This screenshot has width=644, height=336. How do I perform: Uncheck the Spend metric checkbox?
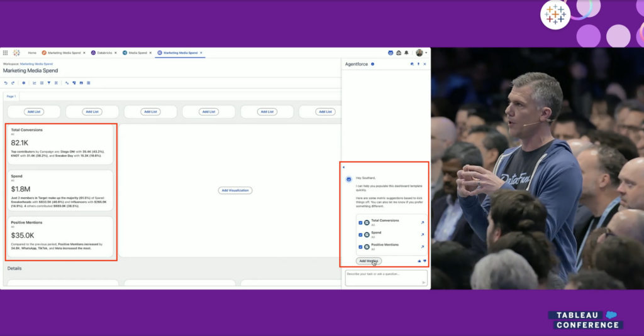coord(360,235)
